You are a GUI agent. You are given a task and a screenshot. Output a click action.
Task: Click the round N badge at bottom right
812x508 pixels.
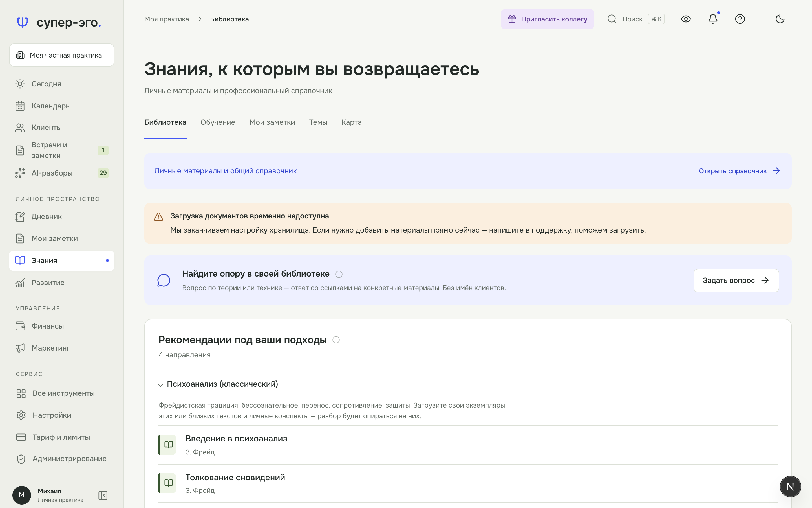pyautogui.click(x=790, y=487)
